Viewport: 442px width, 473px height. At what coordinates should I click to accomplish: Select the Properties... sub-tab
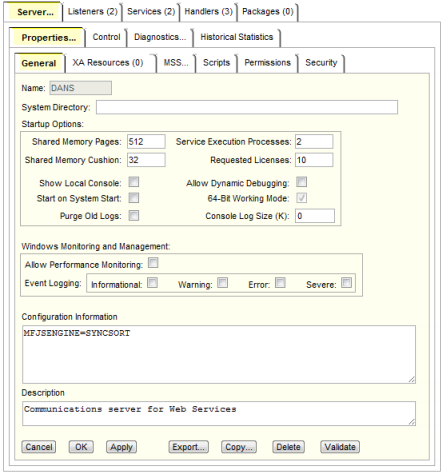tap(49, 38)
